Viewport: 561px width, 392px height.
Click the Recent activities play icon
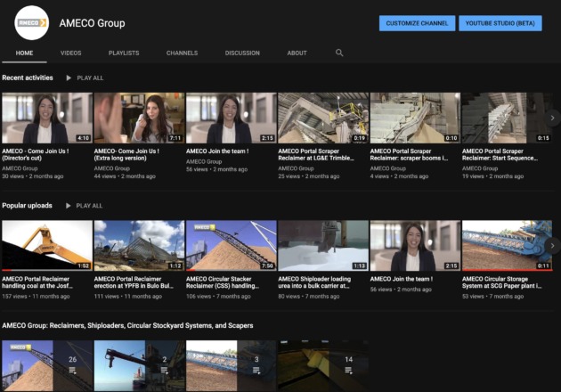[69, 78]
